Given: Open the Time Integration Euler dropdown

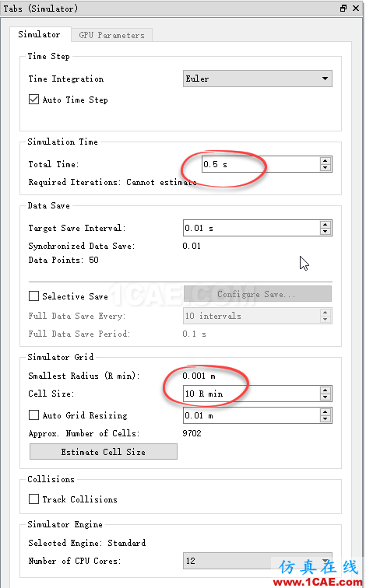Looking at the screenshot, I should pos(258,79).
